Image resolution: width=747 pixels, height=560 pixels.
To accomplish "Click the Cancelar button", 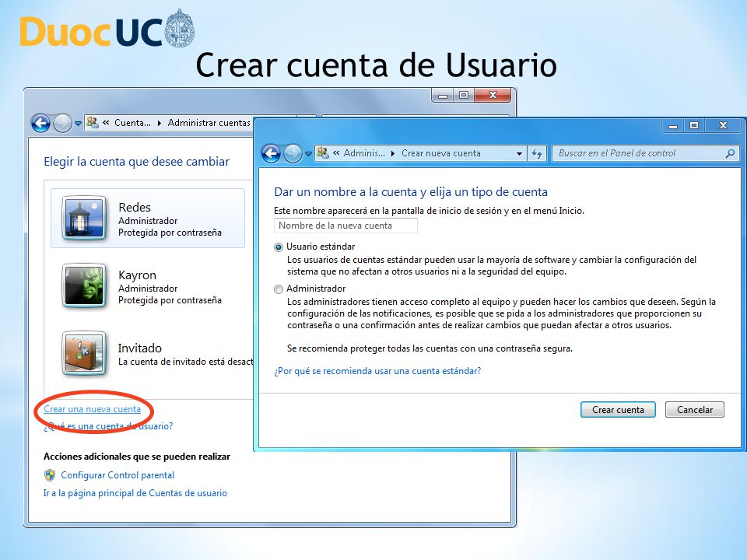I will pyautogui.click(x=695, y=410).
